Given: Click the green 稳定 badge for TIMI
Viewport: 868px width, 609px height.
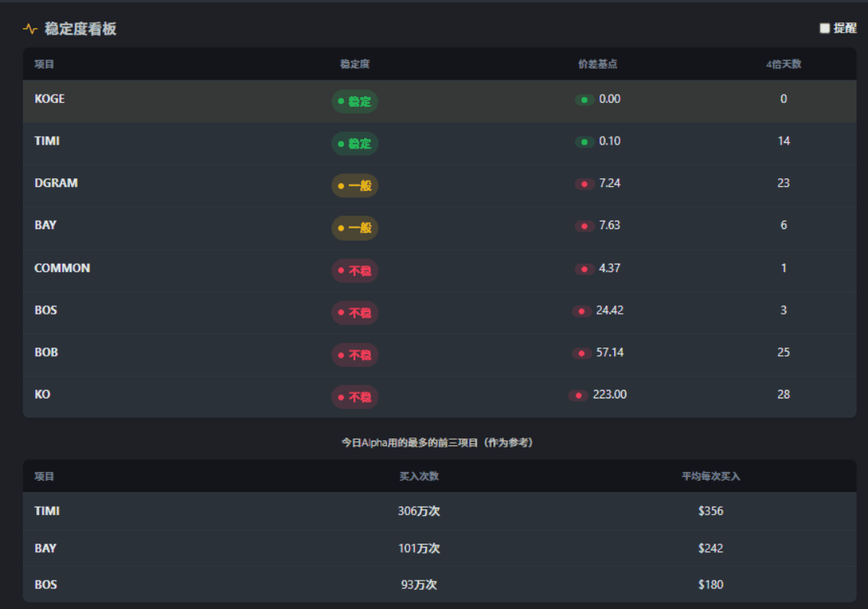Looking at the screenshot, I should pos(355,144).
